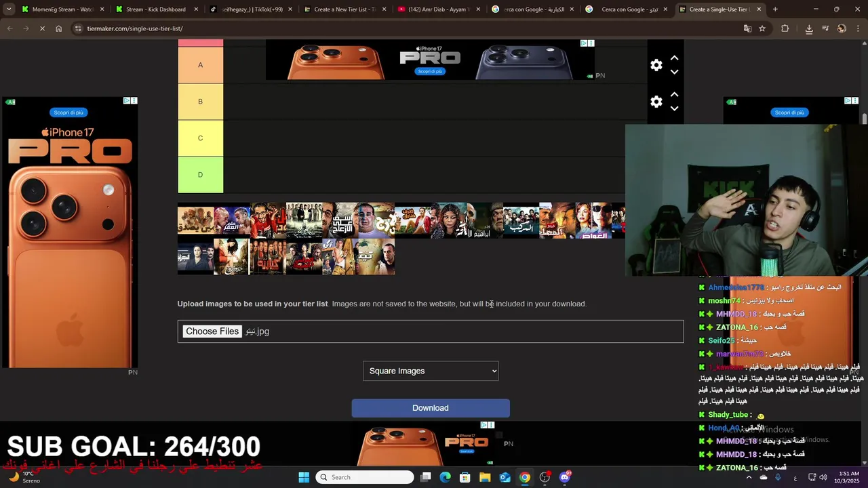Image resolution: width=868 pixels, height=488 pixels.
Task: Open OBS Studio from taskbar
Action: point(545,477)
